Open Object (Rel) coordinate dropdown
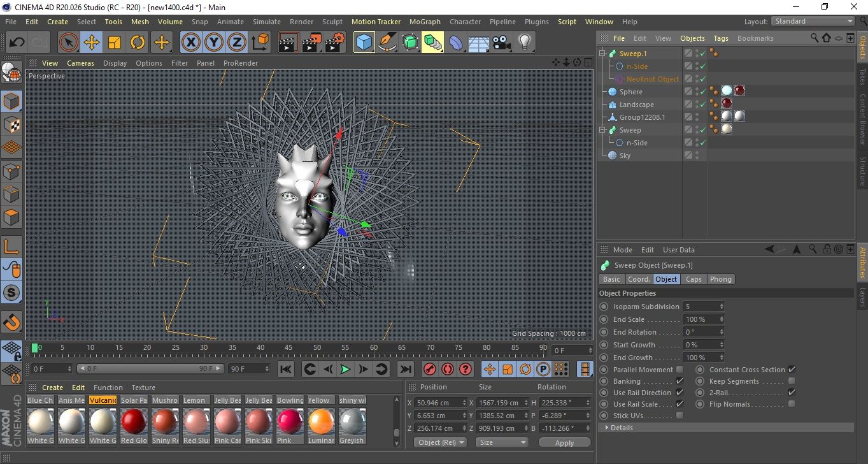 pos(441,442)
